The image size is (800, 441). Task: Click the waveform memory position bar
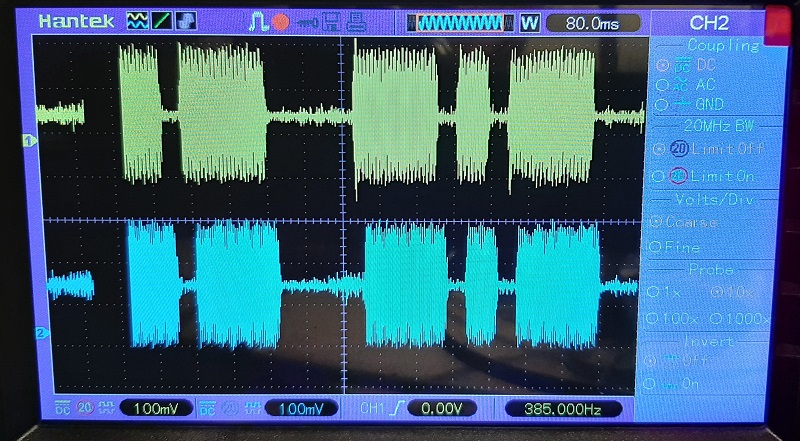[x=459, y=22]
